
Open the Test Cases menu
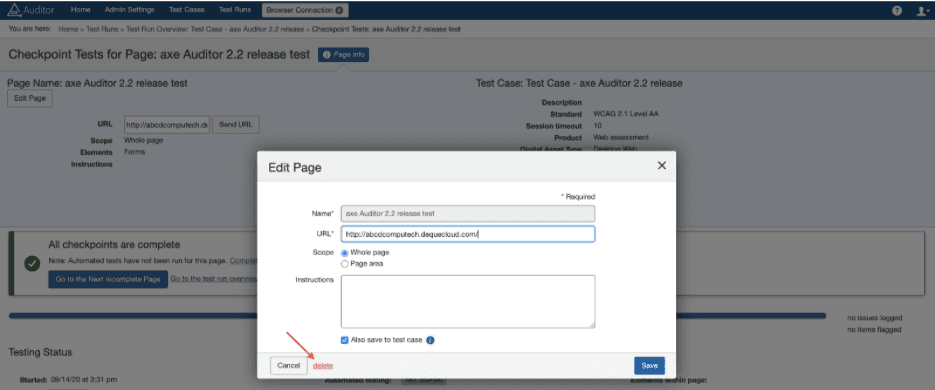click(187, 10)
